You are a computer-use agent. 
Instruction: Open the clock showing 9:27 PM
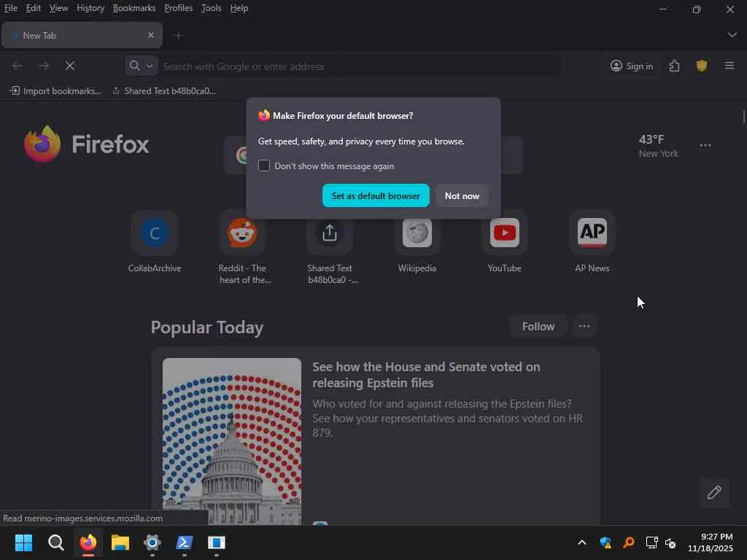[711, 542]
